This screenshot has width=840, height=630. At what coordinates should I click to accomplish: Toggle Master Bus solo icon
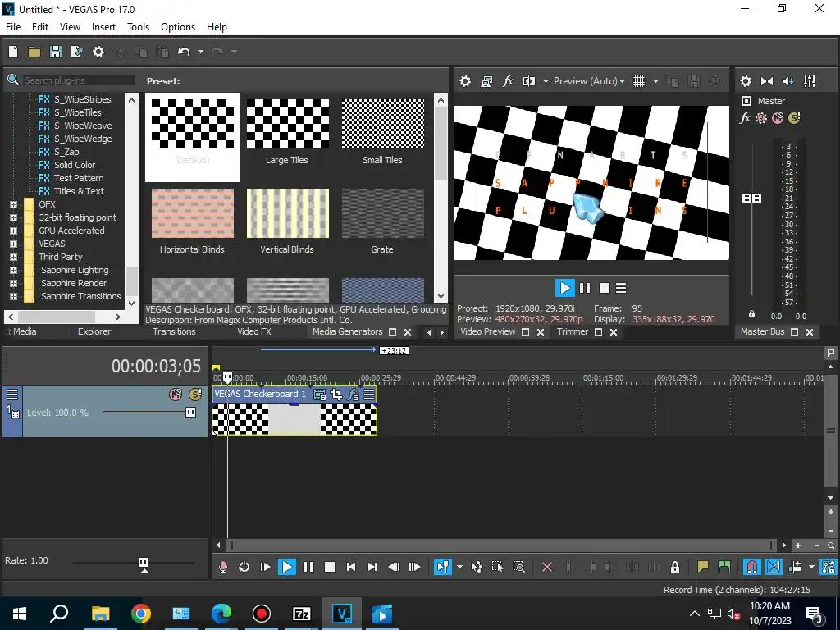pyautogui.click(x=794, y=118)
